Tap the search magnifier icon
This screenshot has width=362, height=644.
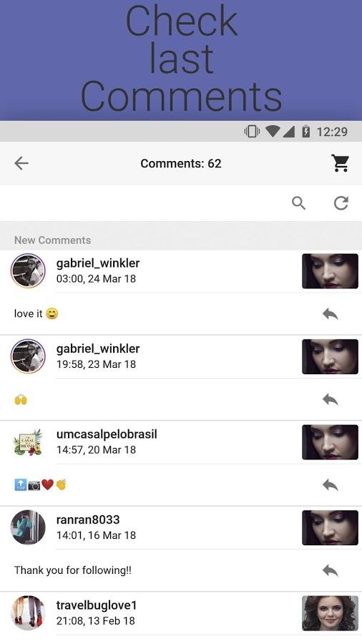click(x=298, y=203)
